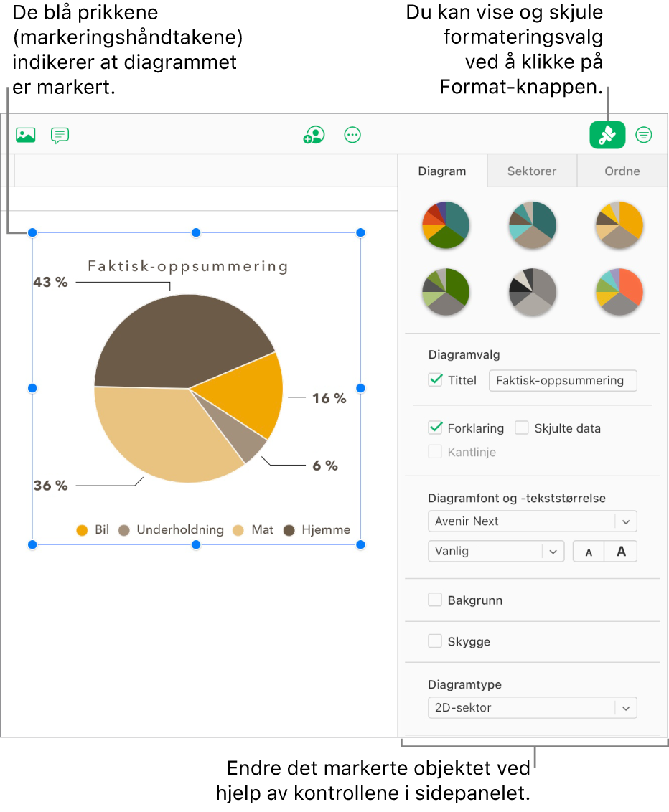The image size is (669, 812).
Task: Select the grayscale pie chart style
Action: point(532,293)
